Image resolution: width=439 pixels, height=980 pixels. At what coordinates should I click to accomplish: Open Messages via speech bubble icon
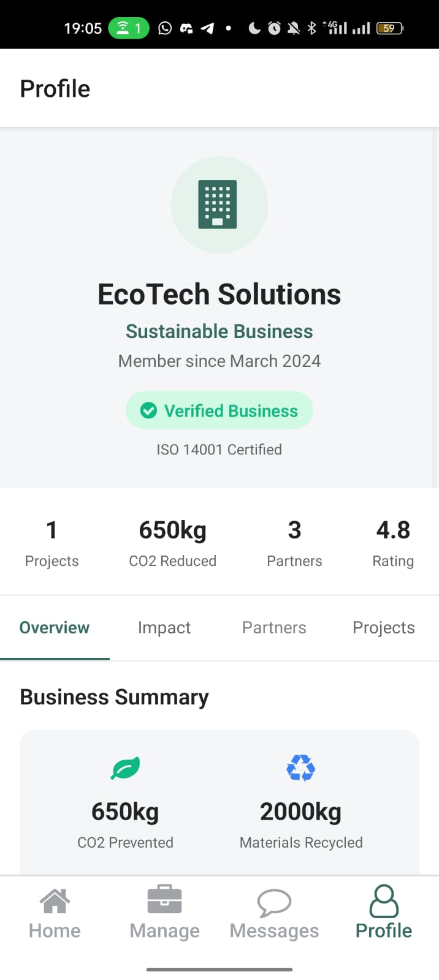(x=274, y=902)
